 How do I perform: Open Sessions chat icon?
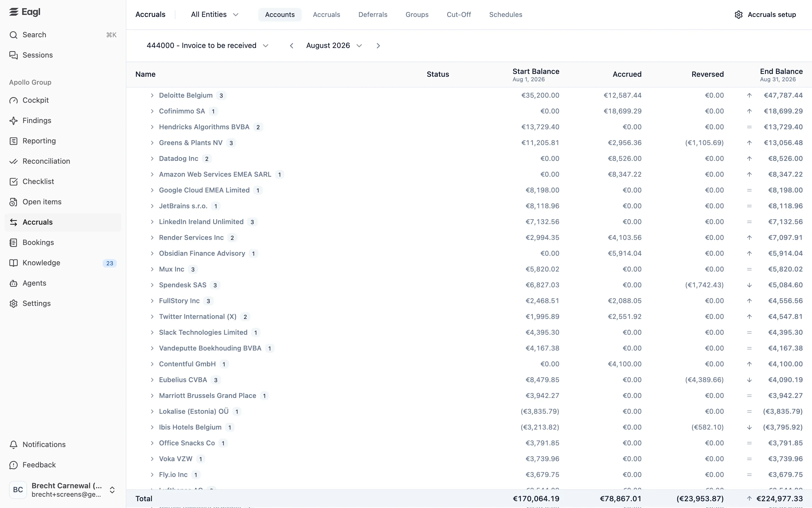[x=14, y=55]
